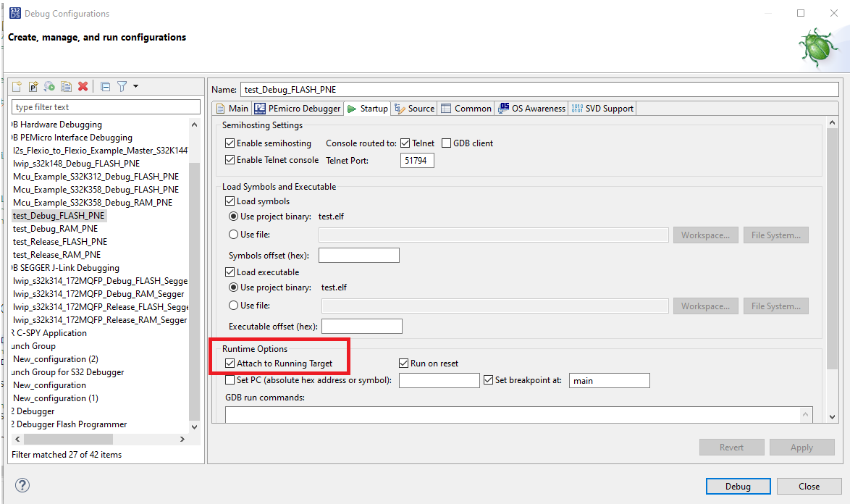This screenshot has height=504, width=850.
Task: Click the Filter launch configurations icon
Action: tap(122, 86)
